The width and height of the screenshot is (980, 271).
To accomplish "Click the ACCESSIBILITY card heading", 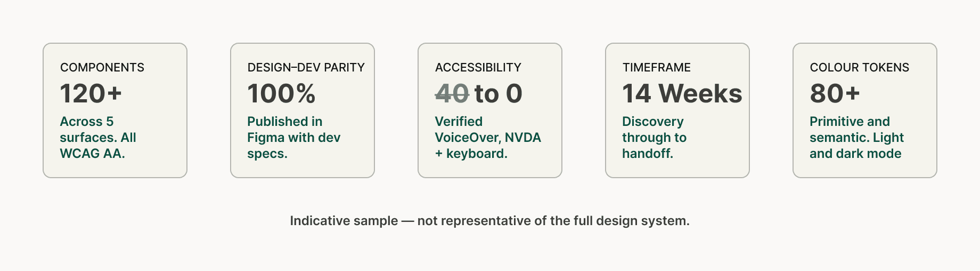I will click(478, 67).
